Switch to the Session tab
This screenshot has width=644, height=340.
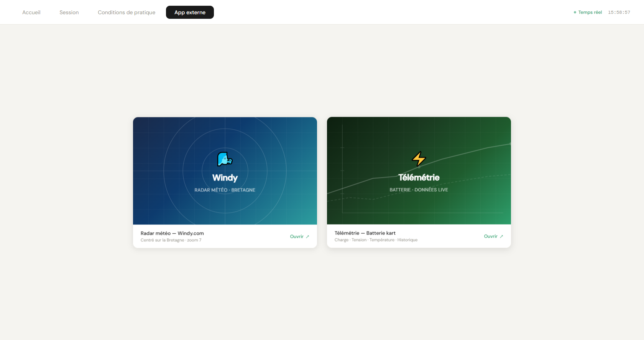(x=69, y=12)
